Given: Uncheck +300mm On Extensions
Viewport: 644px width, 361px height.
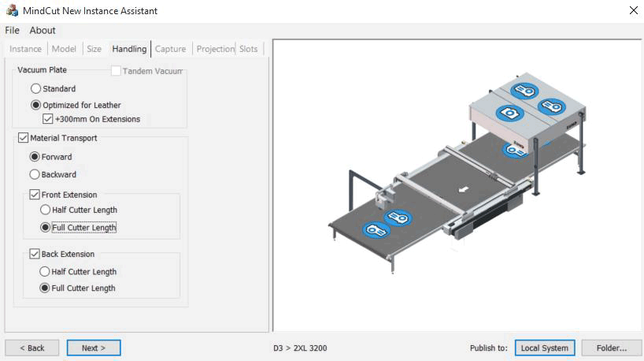Looking at the screenshot, I should tap(48, 119).
